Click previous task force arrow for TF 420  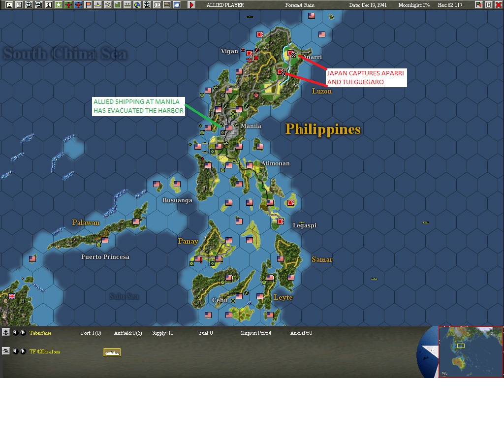coord(15,351)
